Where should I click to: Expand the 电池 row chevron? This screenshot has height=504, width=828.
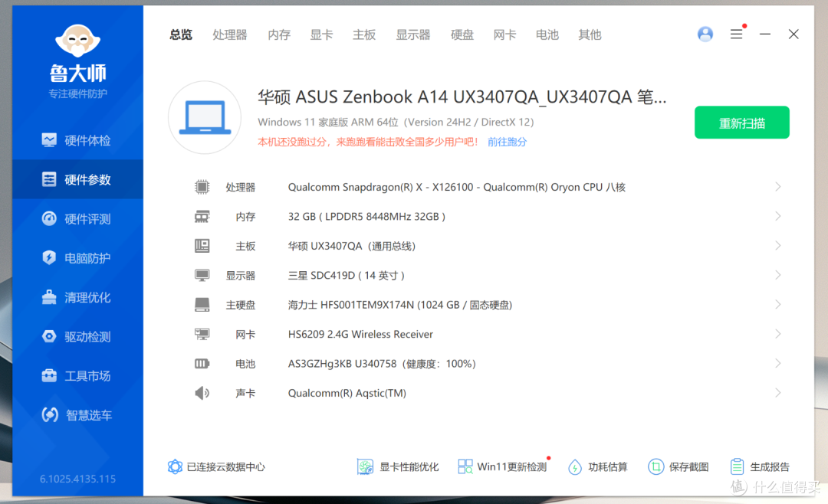778,364
